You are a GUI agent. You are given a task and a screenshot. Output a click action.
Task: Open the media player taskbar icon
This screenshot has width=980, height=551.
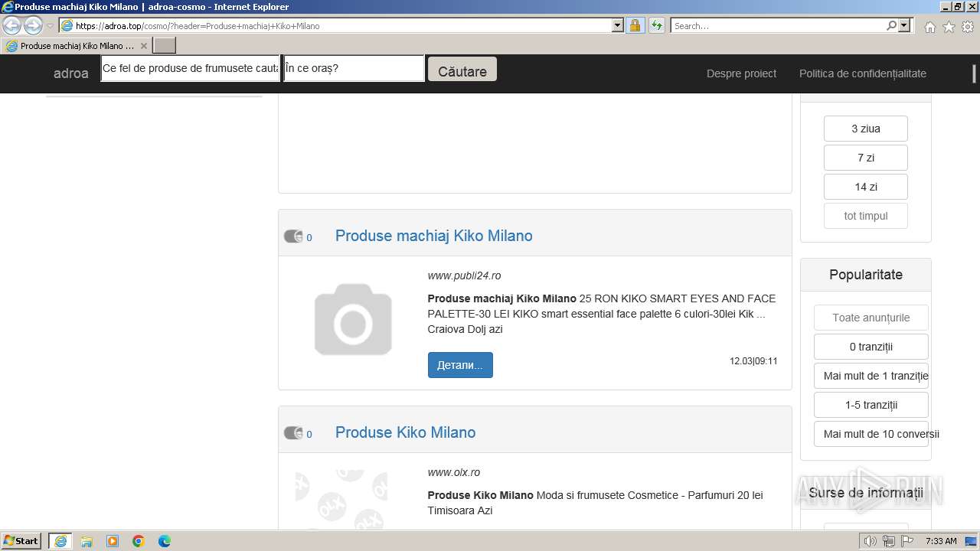[x=113, y=541]
